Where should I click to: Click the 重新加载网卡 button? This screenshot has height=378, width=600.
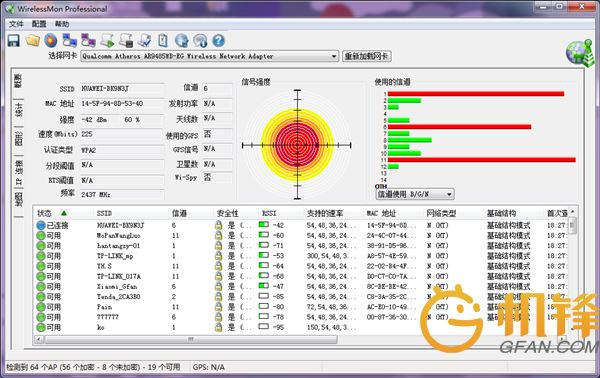pyautogui.click(x=367, y=56)
